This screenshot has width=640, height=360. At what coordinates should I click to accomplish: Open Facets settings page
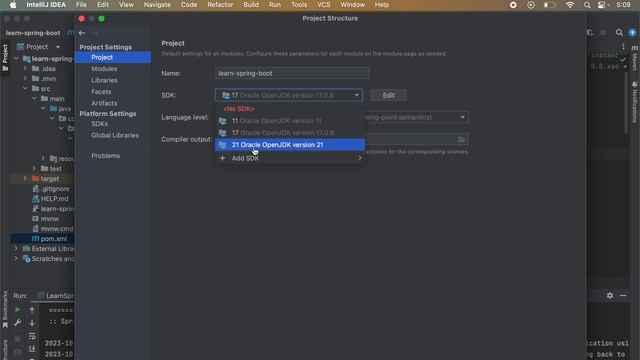(101, 92)
